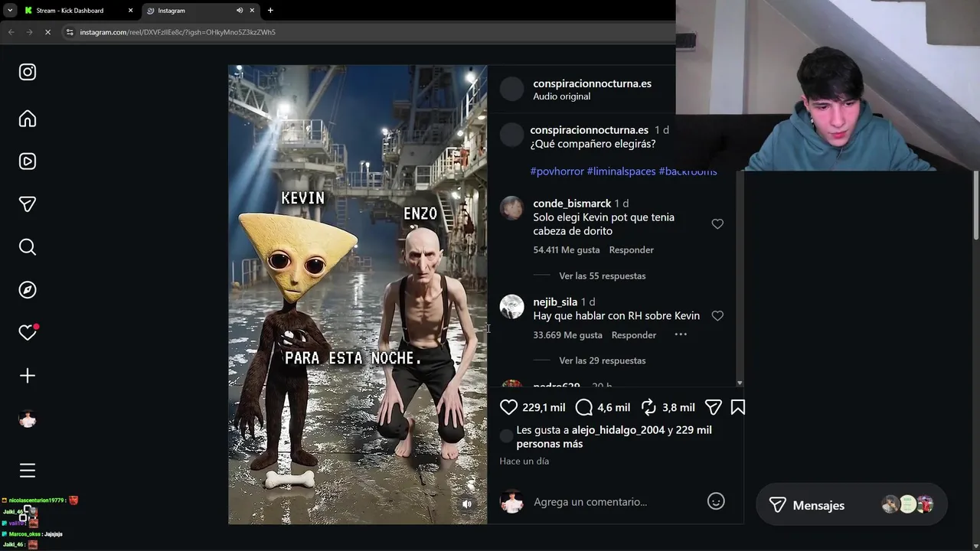Open the Instagram logo home link
The image size is (980, 551).
(28, 72)
